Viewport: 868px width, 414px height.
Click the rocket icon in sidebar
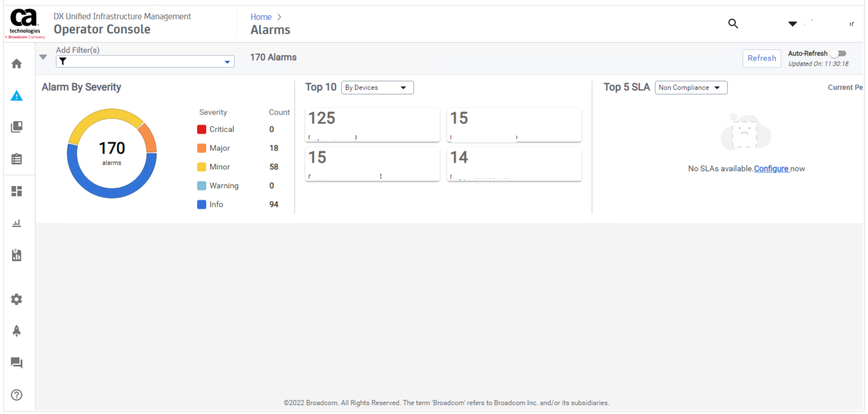point(17,331)
